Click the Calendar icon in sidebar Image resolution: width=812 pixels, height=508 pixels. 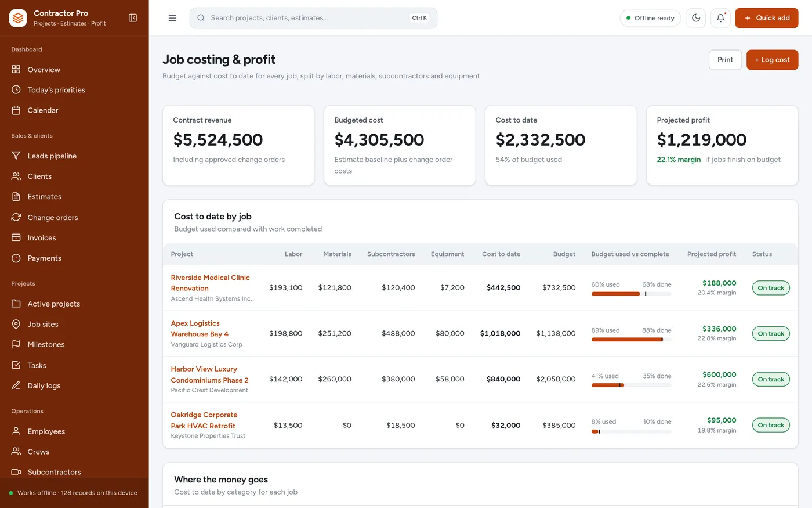pyautogui.click(x=16, y=110)
